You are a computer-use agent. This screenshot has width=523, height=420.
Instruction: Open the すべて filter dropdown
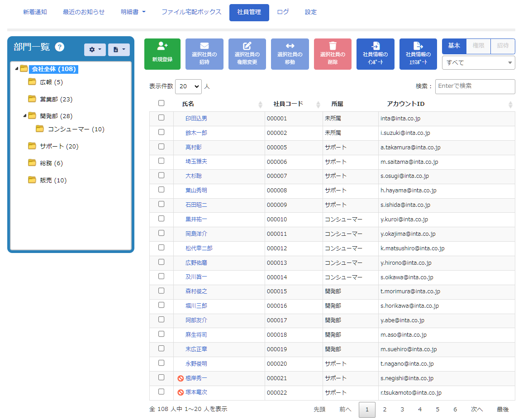[x=478, y=62]
